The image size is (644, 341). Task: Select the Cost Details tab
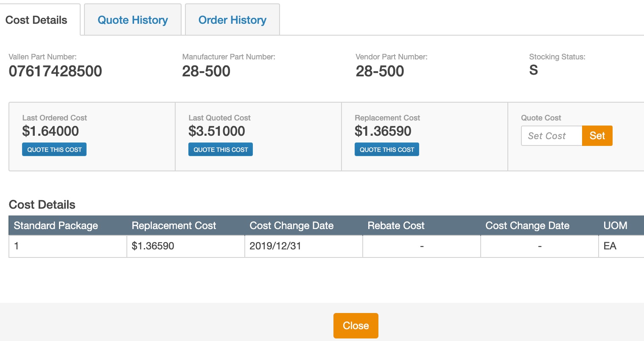[x=36, y=20]
